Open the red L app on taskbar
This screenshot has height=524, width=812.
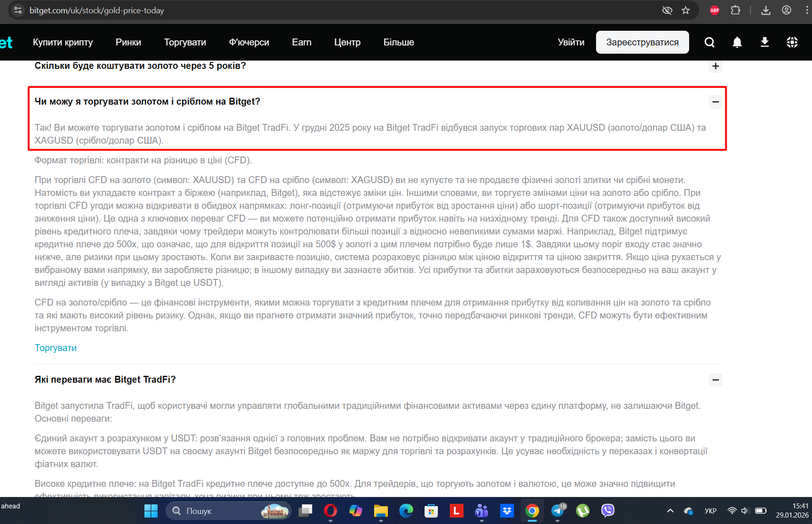coord(456,511)
